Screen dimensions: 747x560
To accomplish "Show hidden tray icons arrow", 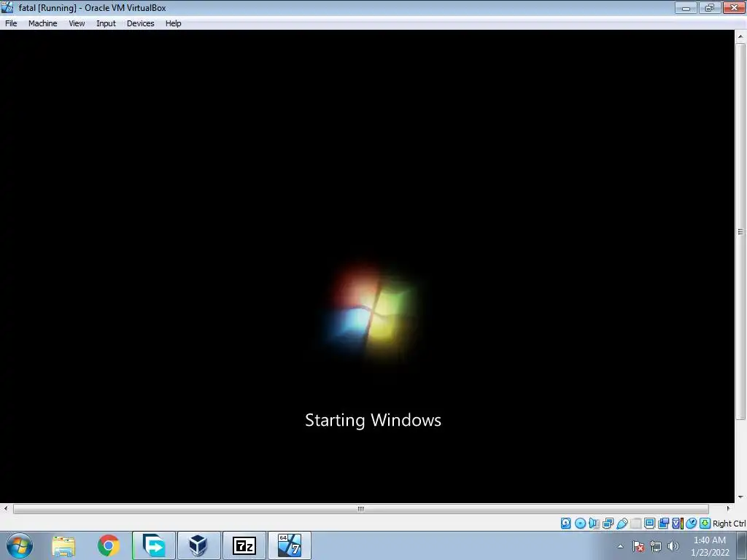I will coord(620,546).
